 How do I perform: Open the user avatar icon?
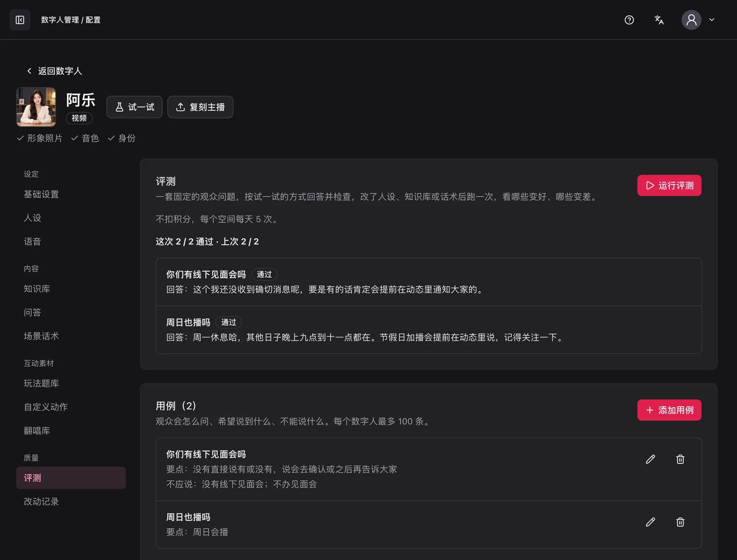point(691,20)
